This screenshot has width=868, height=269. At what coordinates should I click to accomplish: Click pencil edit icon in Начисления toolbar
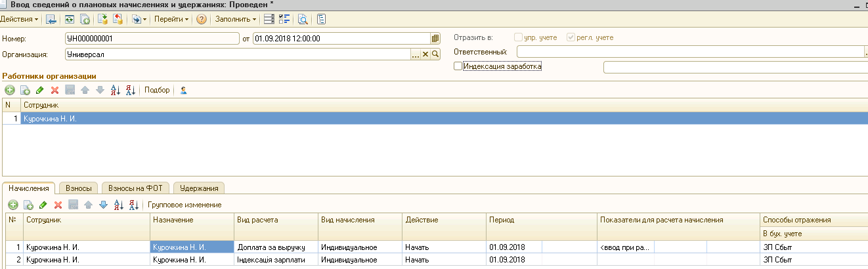43,205
